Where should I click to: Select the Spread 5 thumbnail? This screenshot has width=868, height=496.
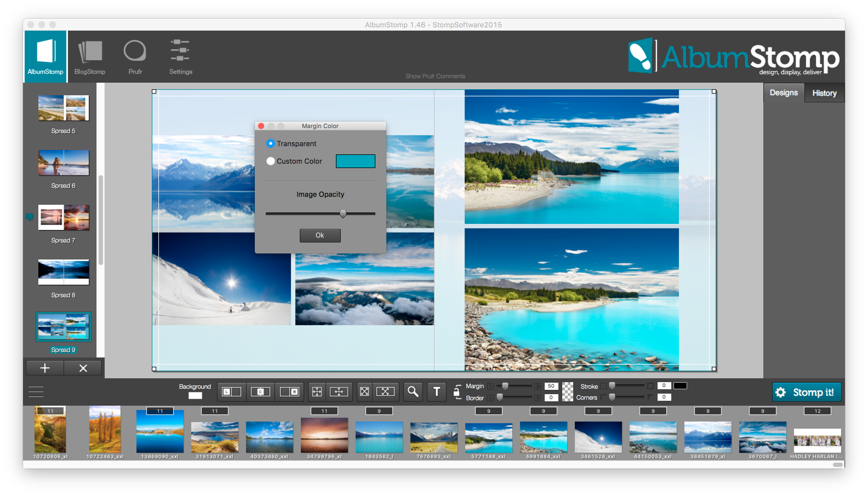[64, 108]
